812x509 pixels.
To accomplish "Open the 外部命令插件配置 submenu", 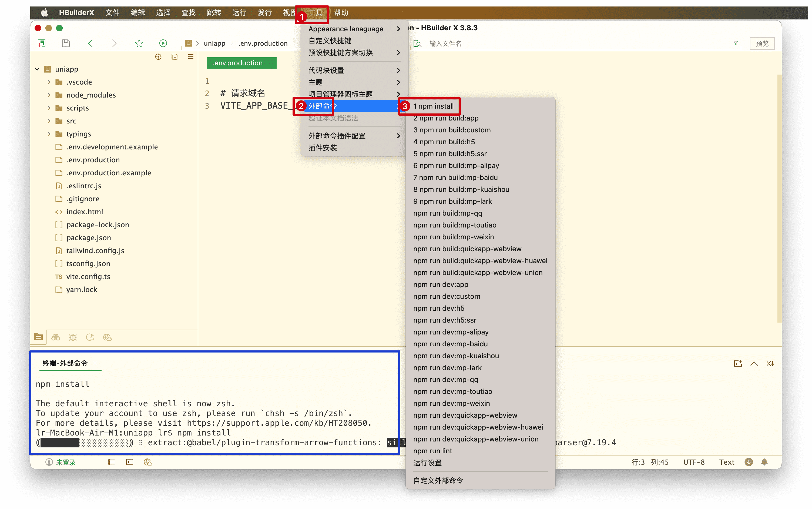I will (x=354, y=136).
